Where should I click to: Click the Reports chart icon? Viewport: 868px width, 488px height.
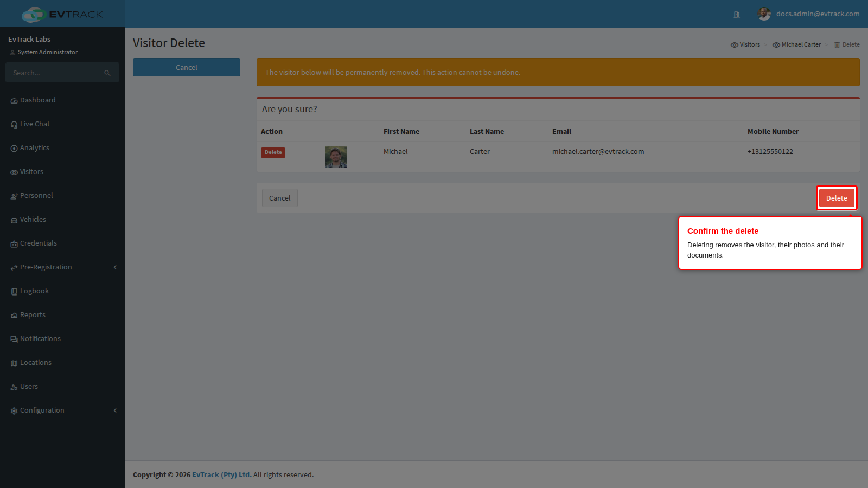click(14, 316)
